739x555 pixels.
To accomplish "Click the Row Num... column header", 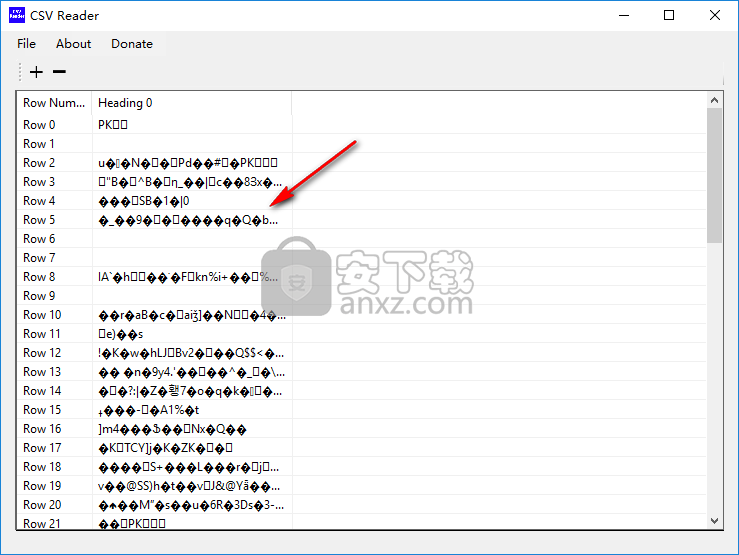I will click(54, 103).
